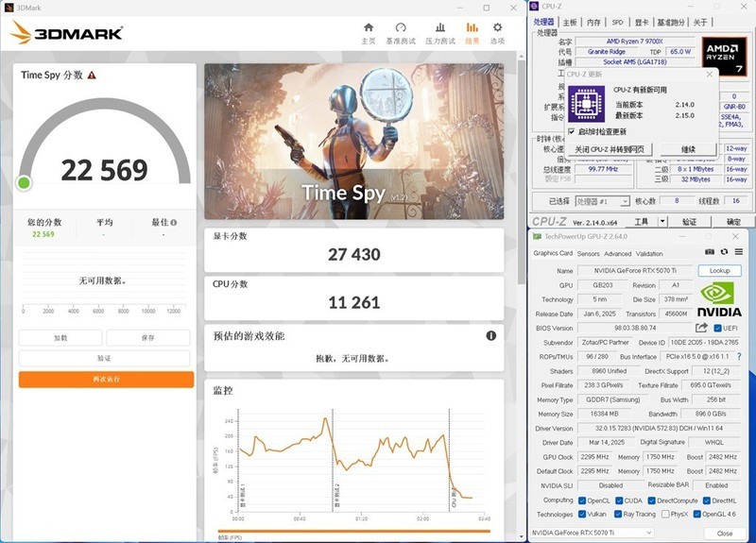
Task: Click the validate (验证) button in 3DMark
Action: (x=104, y=358)
